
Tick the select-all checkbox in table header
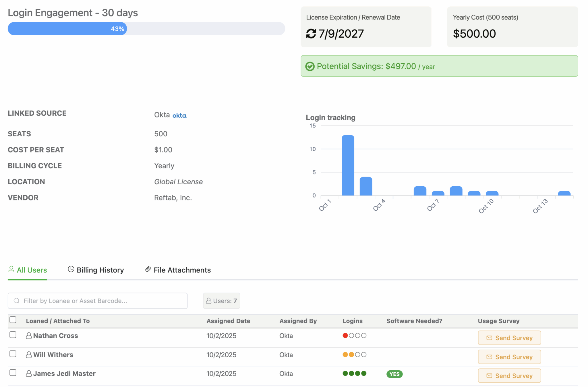(x=13, y=320)
